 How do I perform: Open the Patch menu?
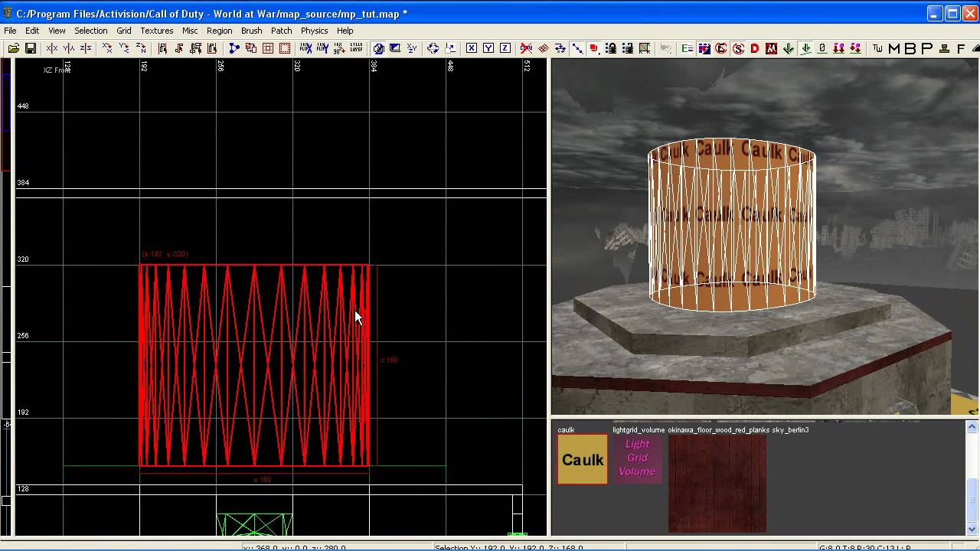click(281, 31)
